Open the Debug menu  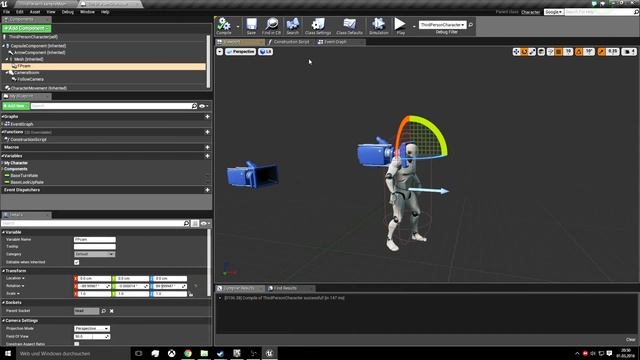coord(68,12)
